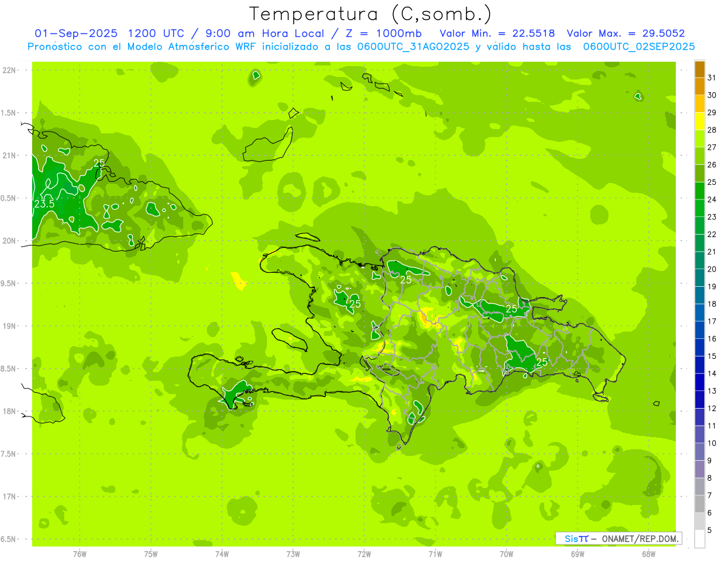Click the '17N' latitude label
Screen dimensions: 728x562
tap(9, 497)
